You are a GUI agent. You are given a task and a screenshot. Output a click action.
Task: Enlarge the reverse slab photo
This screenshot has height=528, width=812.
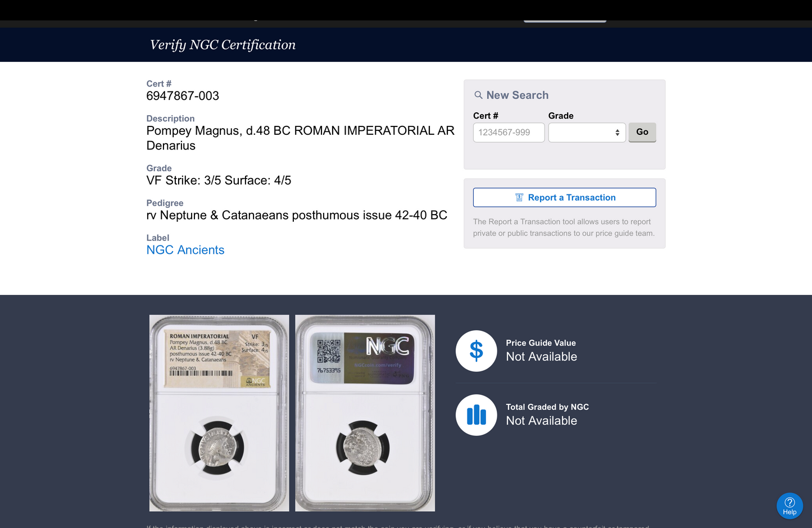365,413
